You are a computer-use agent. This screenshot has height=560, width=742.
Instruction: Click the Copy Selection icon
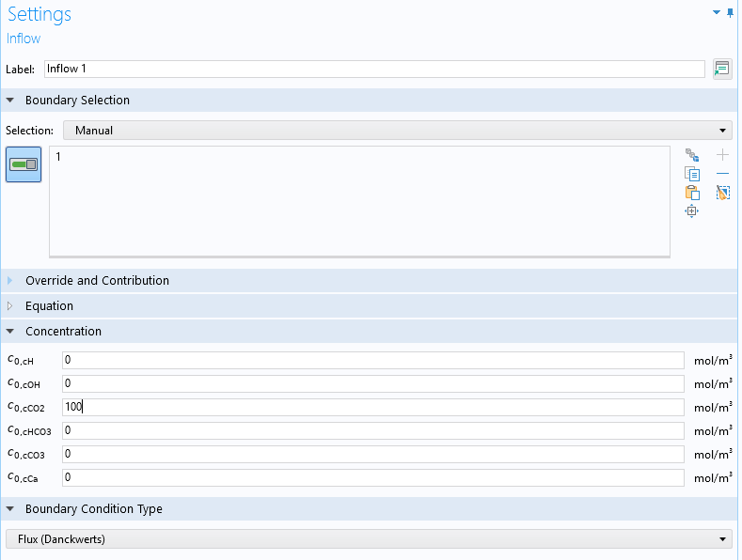click(x=692, y=174)
